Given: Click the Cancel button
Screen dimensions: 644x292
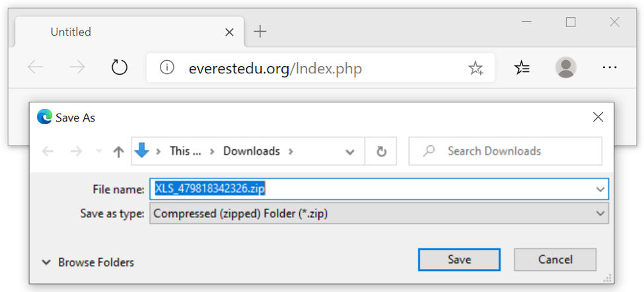Looking at the screenshot, I should coord(555,260).
